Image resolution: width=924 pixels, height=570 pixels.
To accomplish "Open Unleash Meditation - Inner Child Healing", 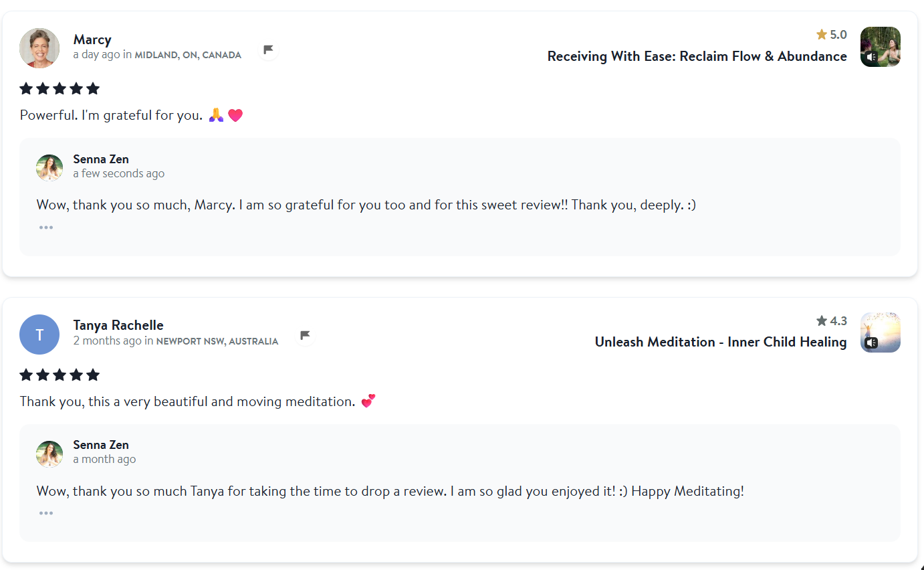I will (x=720, y=342).
